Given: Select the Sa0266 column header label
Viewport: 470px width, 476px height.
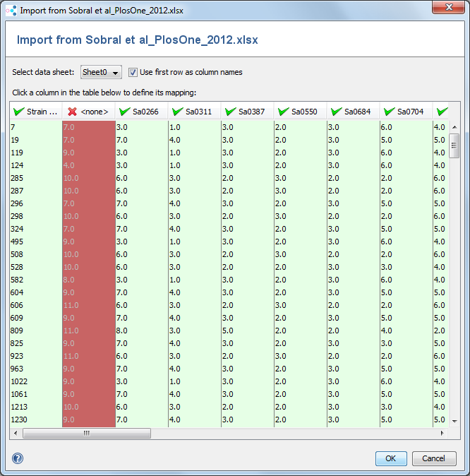Looking at the screenshot, I should point(145,112).
